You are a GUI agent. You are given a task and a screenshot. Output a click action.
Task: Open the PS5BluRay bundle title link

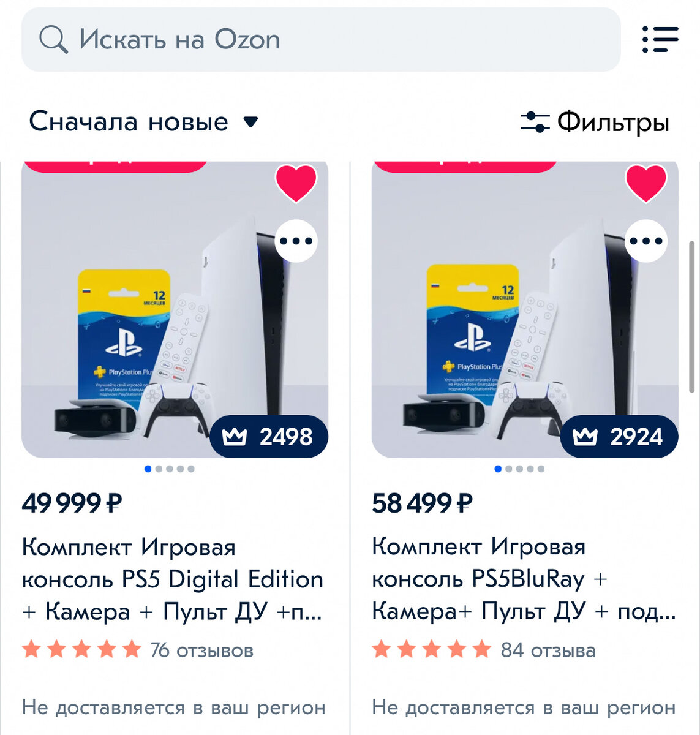click(524, 579)
